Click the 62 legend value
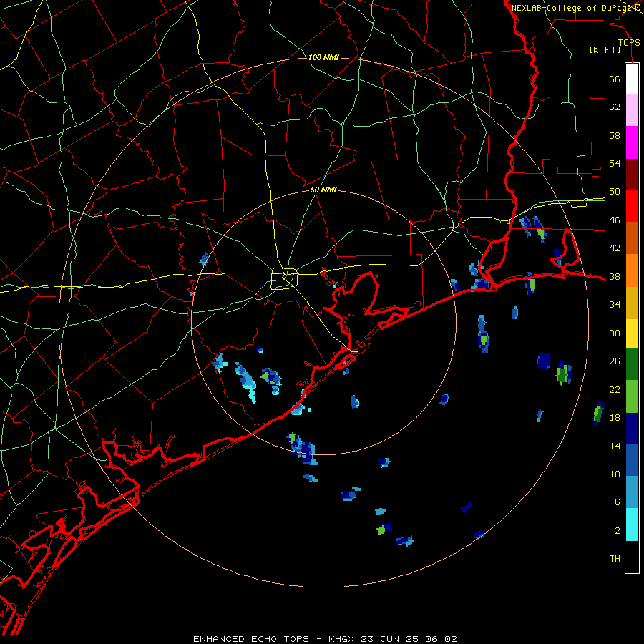The width and height of the screenshot is (644, 644). [615, 107]
